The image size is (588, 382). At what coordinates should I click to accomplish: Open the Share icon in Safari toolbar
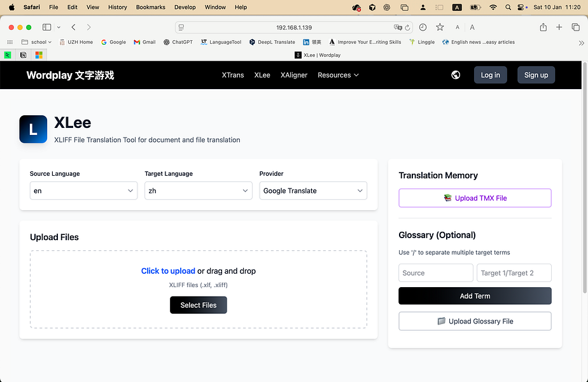(x=543, y=27)
